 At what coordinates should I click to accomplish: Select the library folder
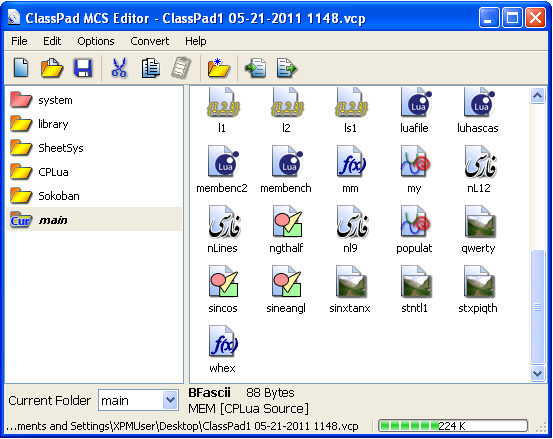click(x=94, y=124)
